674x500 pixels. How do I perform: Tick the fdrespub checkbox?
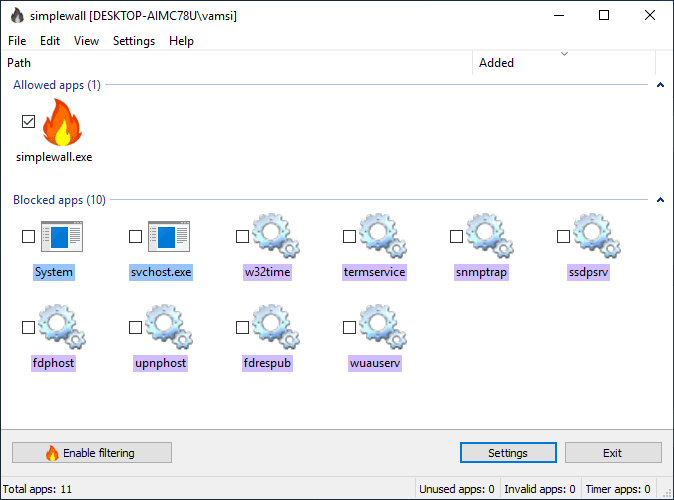point(242,328)
